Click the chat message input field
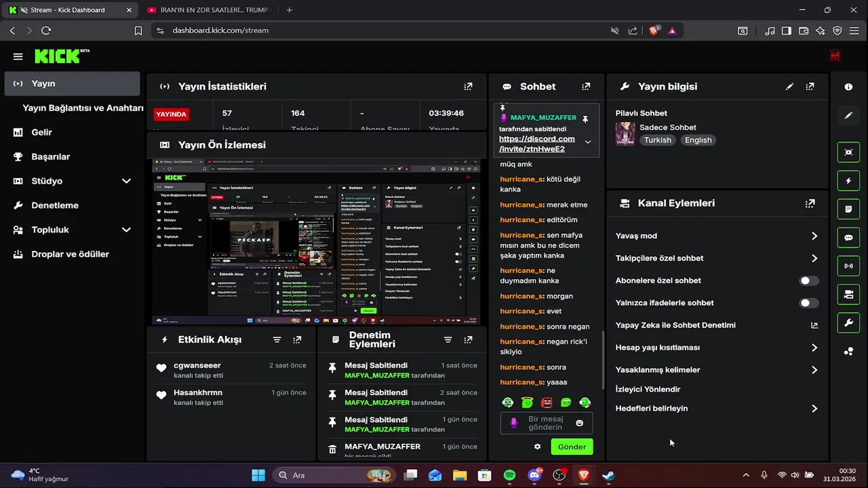The height and width of the screenshot is (488, 868). pos(546,423)
